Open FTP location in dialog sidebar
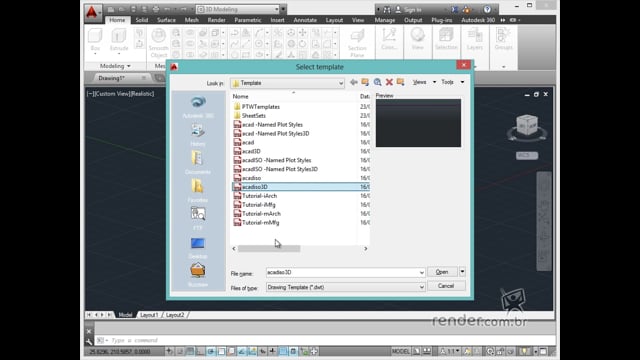 [x=198, y=218]
